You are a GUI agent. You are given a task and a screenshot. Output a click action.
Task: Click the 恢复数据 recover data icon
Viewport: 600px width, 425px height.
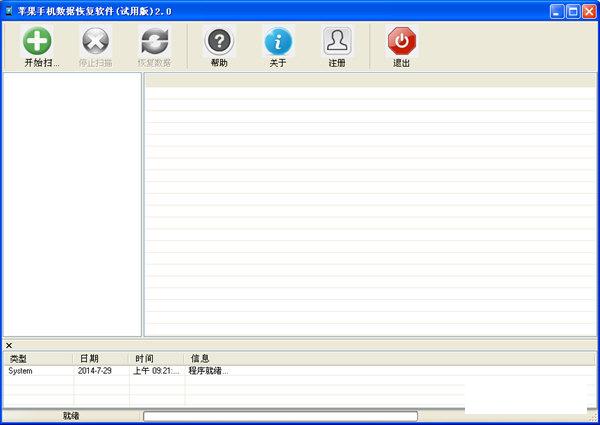click(154, 42)
